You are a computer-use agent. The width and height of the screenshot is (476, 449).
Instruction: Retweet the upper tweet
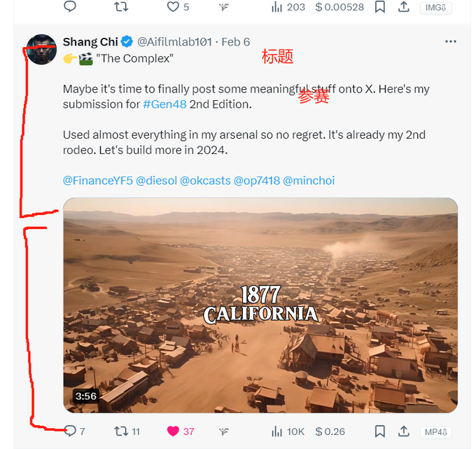[x=121, y=7]
